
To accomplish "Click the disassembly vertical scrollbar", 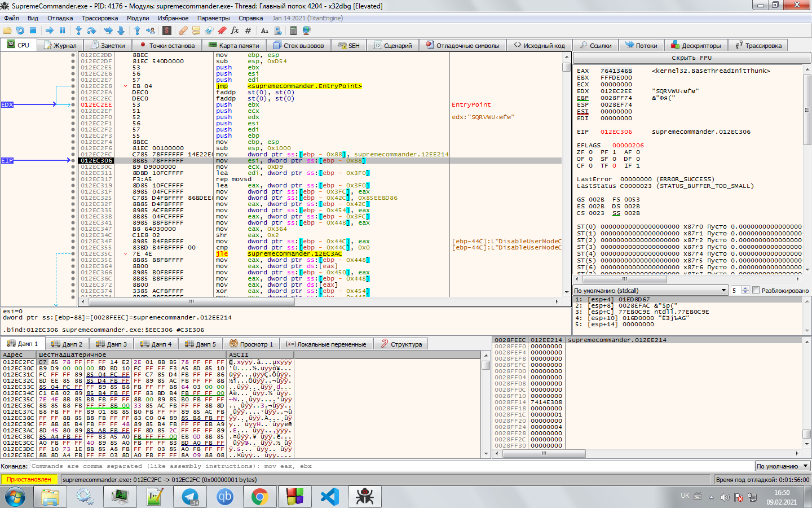I will [x=567, y=174].
